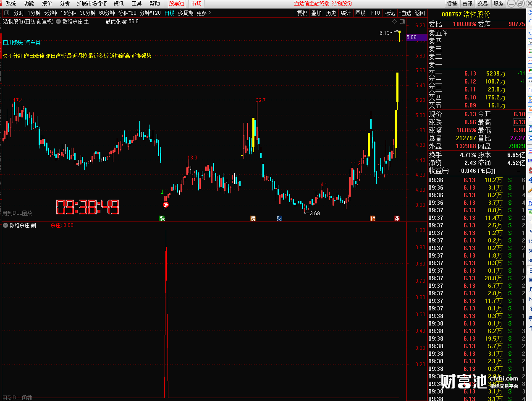Switch to the 分钟*120 period tab
Screen dimensions: 532x401
click(150, 13)
